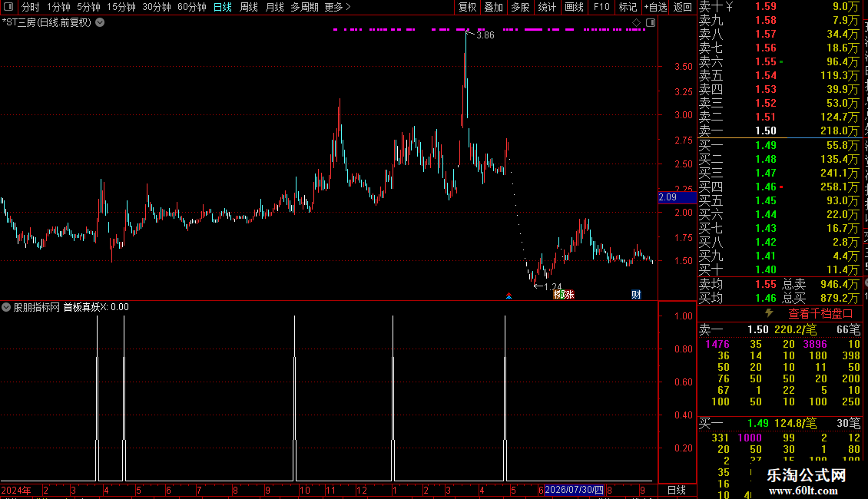Toggle the 叠加 overlay option

pos(494,7)
